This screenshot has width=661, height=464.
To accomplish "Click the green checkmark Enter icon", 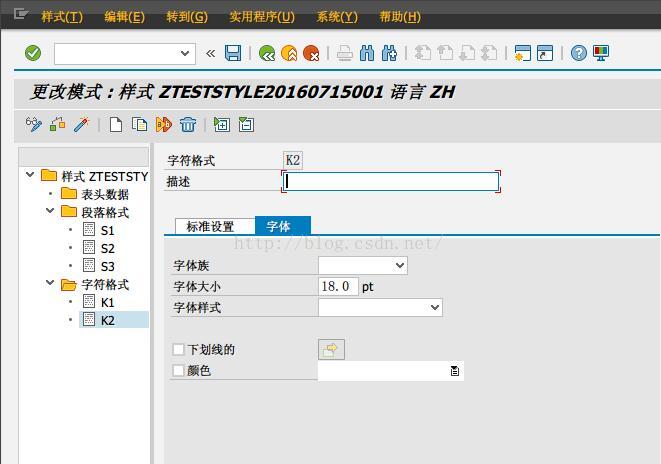I will [x=33, y=53].
